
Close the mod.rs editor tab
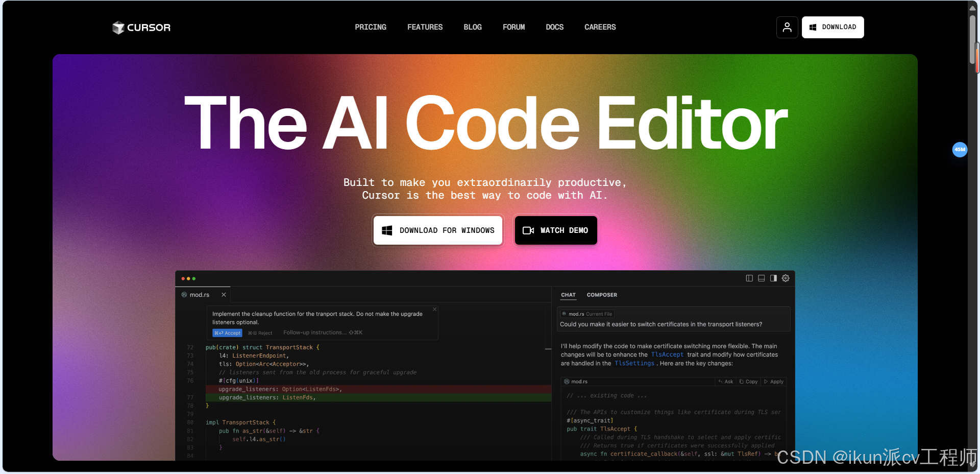(224, 295)
